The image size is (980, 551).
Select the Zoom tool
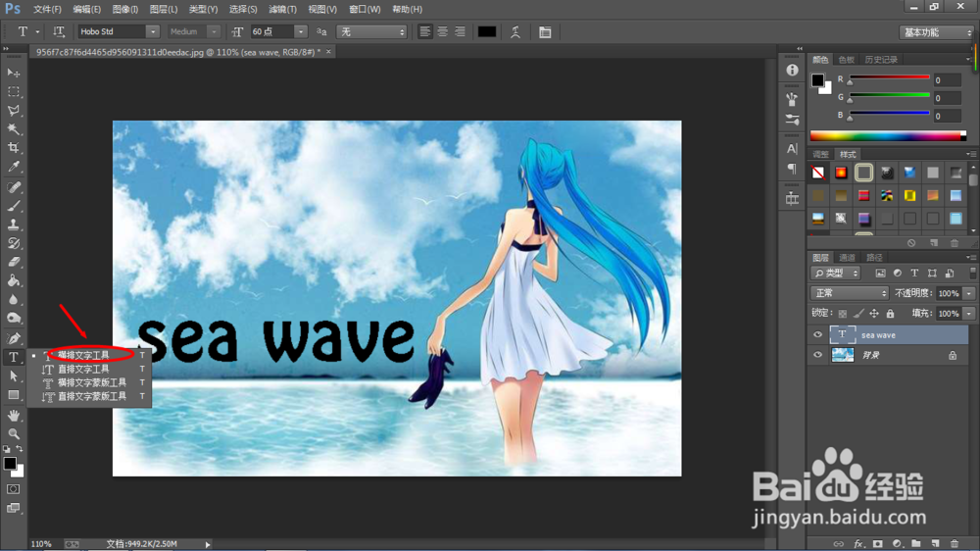click(x=13, y=433)
